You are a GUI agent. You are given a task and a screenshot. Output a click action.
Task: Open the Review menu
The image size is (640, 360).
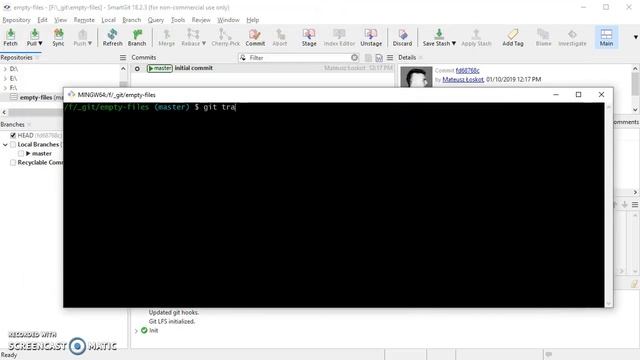click(201, 20)
